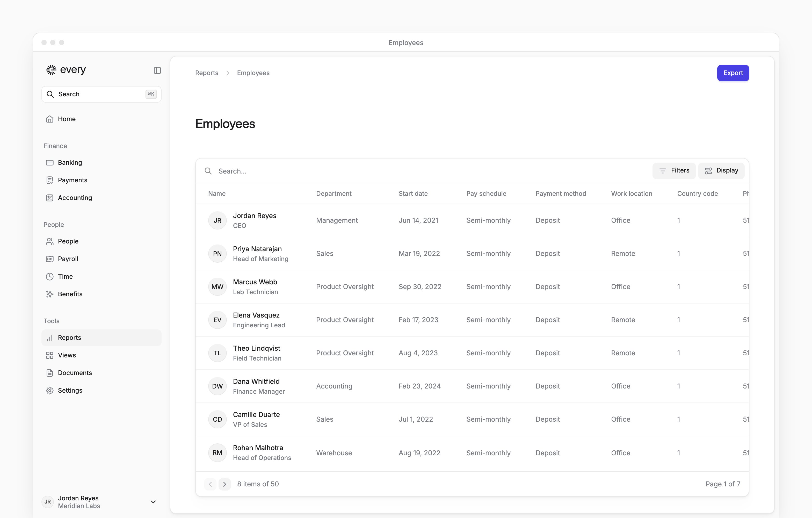This screenshot has height=518, width=812.
Task: Click the sidebar search magnifier icon
Action: [50, 94]
